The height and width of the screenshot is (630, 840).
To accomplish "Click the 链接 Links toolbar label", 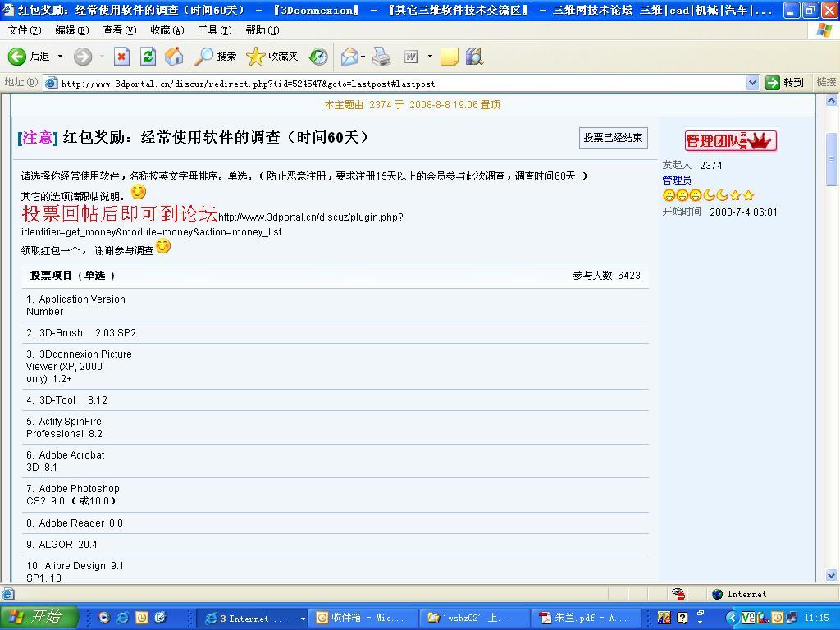I will 825,82.
